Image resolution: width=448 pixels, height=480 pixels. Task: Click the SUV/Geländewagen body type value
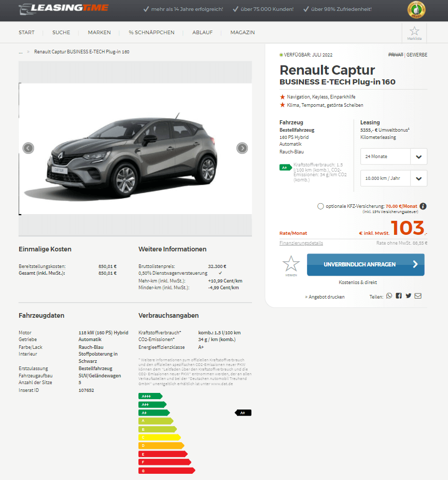(x=100, y=376)
